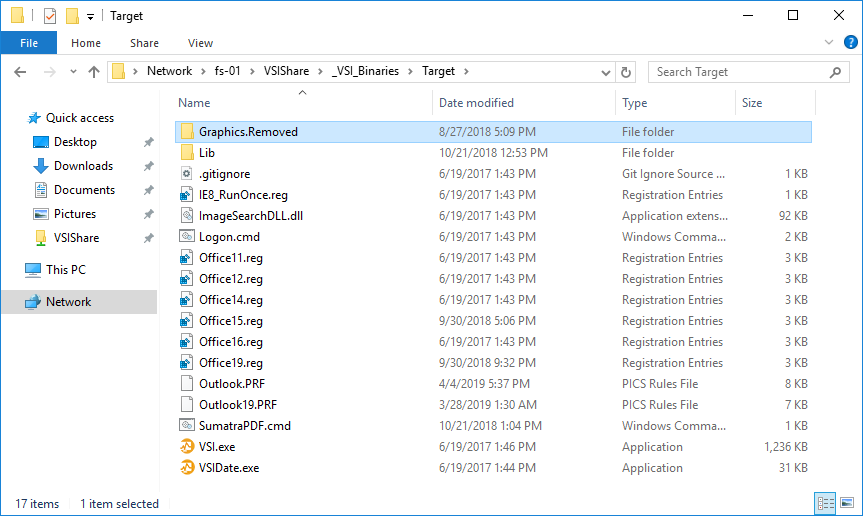Click the Search Target input box
The height and width of the screenshot is (516, 863).
click(739, 72)
